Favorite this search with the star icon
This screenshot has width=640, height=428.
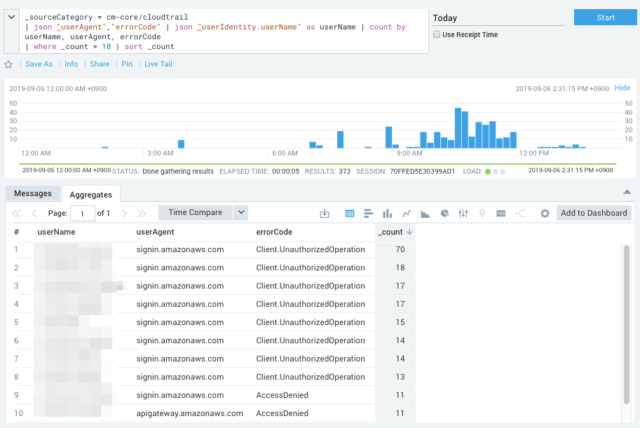[x=9, y=64]
